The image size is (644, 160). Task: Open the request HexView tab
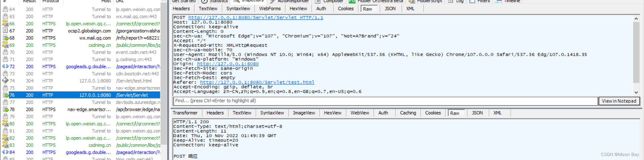coord(298,9)
